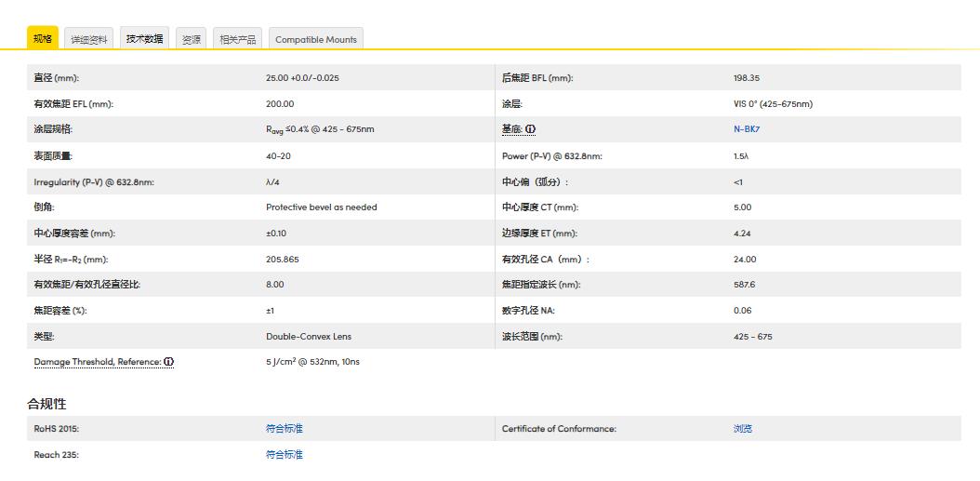This screenshot has height=481, width=980.
Task: Go to the 资源 tab
Action: click(192, 39)
